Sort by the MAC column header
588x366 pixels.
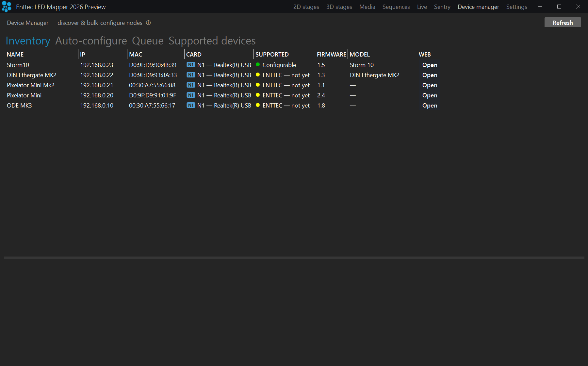pos(156,55)
